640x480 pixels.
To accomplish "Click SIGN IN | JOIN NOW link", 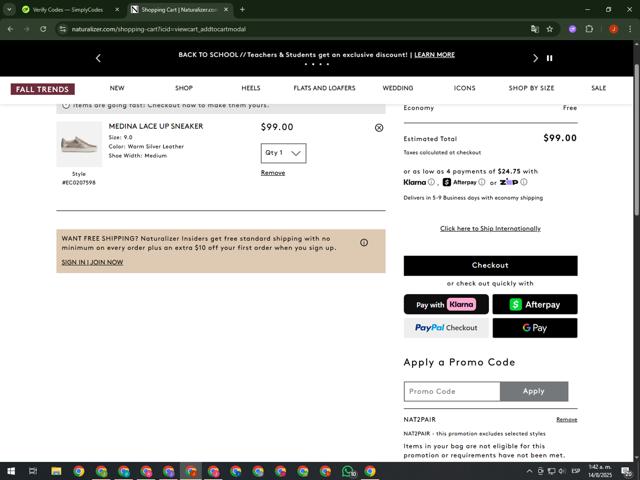I will (x=92, y=262).
